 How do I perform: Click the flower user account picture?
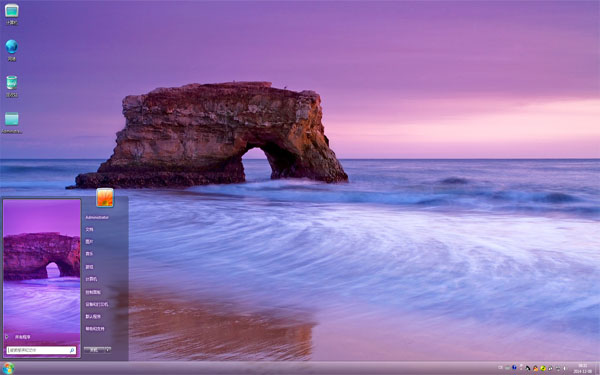[105, 197]
